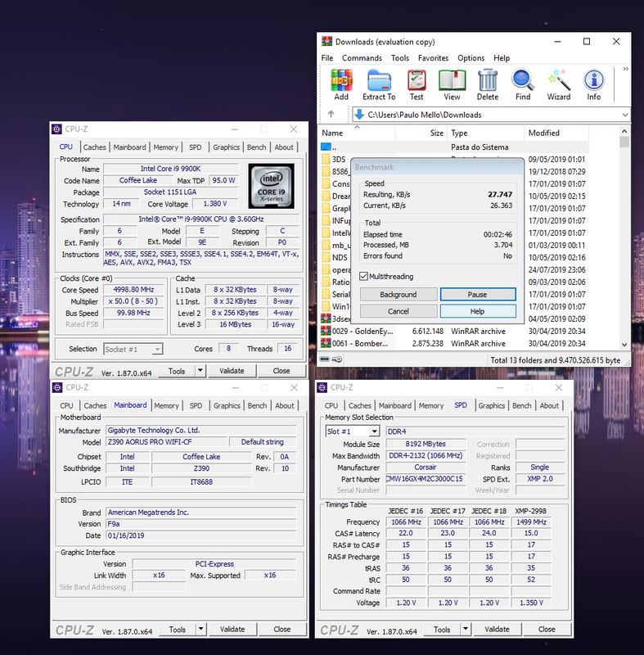Select the 0029 - GoldenEy... archive icon
The width and height of the screenshot is (644, 655).
point(326,332)
